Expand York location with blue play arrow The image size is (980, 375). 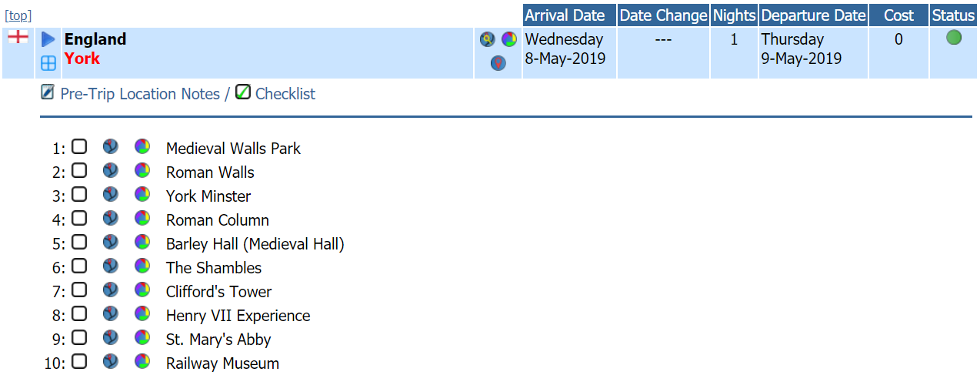pyautogui.click(x=48, y=39)
